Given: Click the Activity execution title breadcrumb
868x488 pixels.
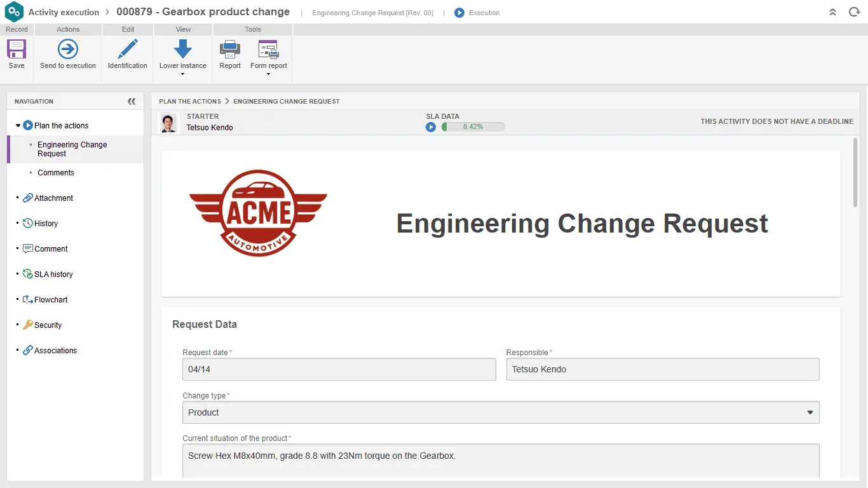Looking at the screenshot, I should tap(64, 12).
